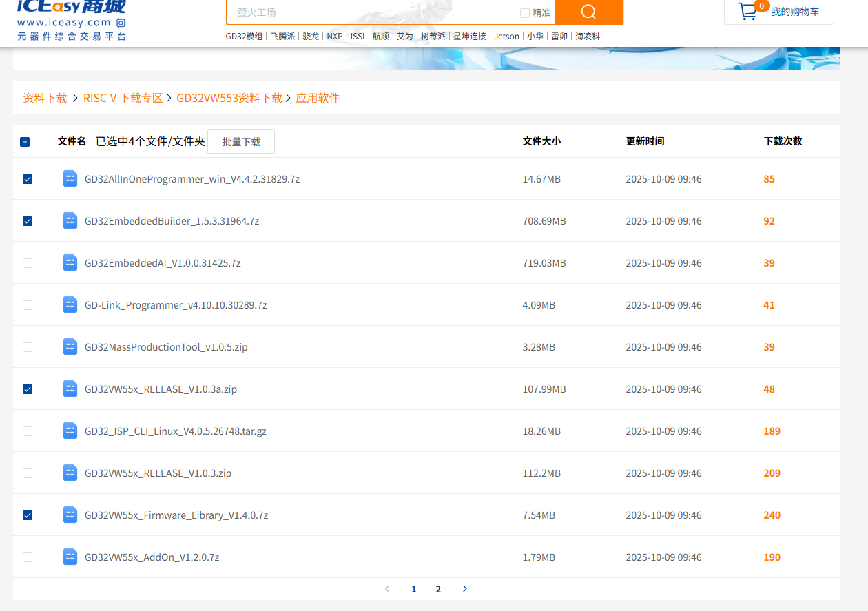Toggle the select-all checkbox in table header

25,142
